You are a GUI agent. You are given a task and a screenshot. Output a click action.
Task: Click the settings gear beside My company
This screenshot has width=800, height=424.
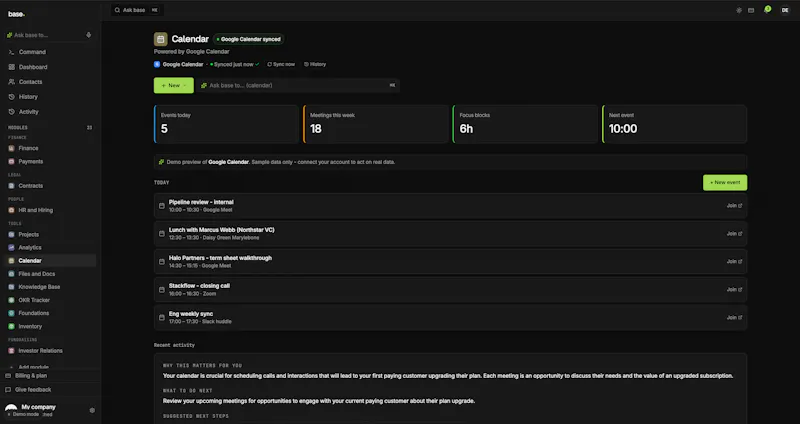(x=92, y=410)
